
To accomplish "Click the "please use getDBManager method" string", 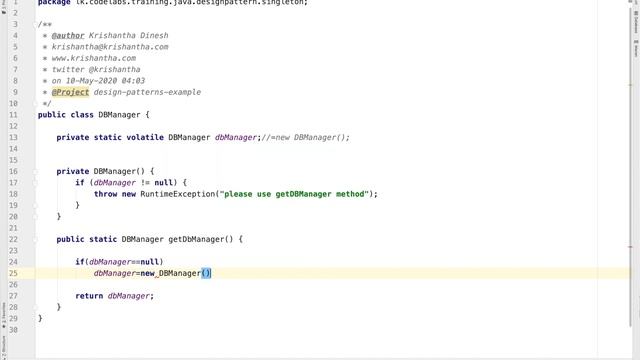I will 294,194.
